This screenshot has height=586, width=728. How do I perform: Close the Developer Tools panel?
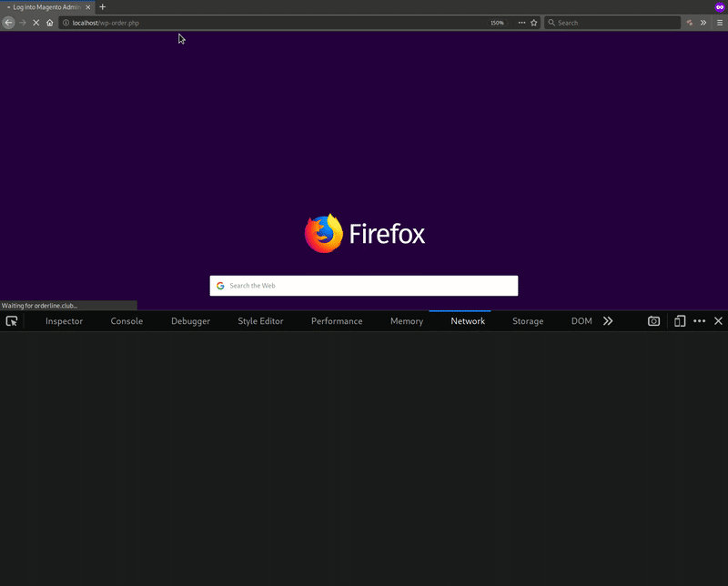tap(718, 321)
